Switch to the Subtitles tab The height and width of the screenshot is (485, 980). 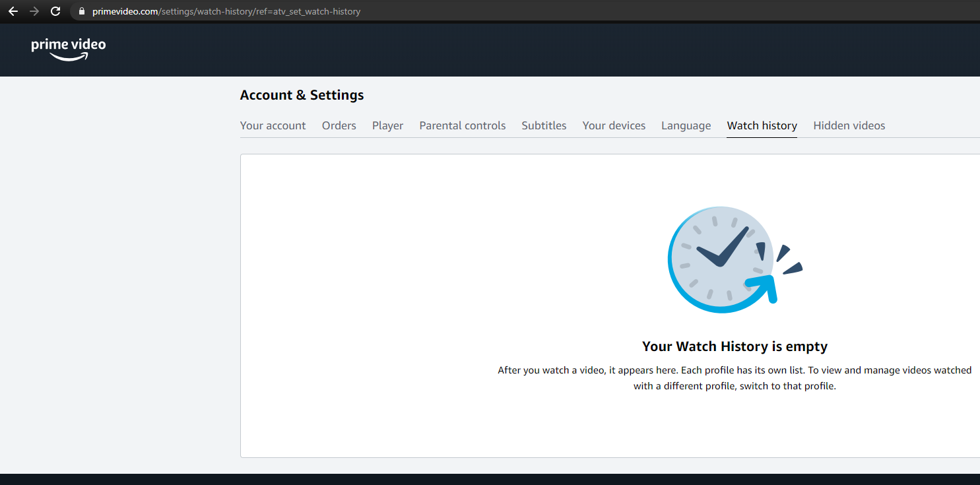pos(544,125)
